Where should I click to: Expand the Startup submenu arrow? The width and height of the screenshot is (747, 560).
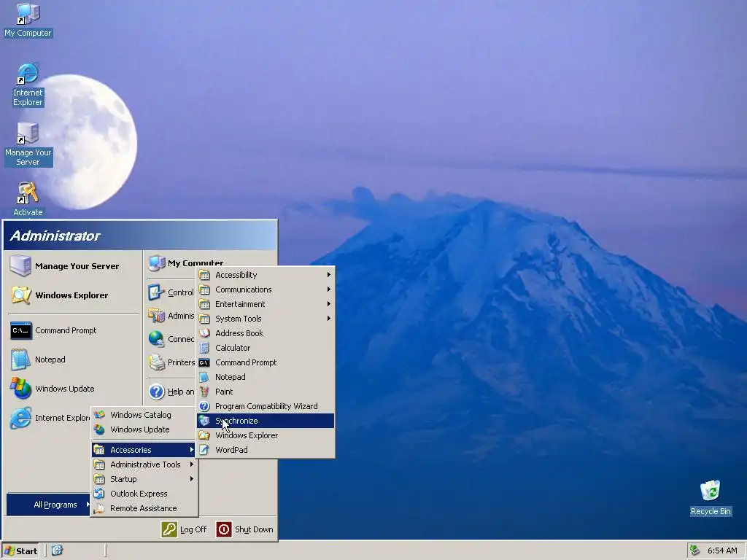coord(192,479)
